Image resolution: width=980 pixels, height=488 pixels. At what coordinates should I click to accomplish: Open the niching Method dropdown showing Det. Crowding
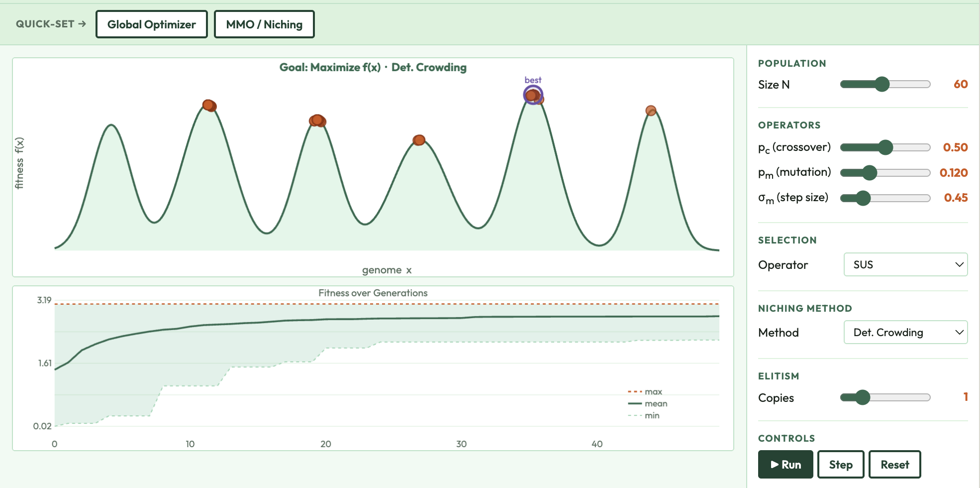tap(905, 332)
